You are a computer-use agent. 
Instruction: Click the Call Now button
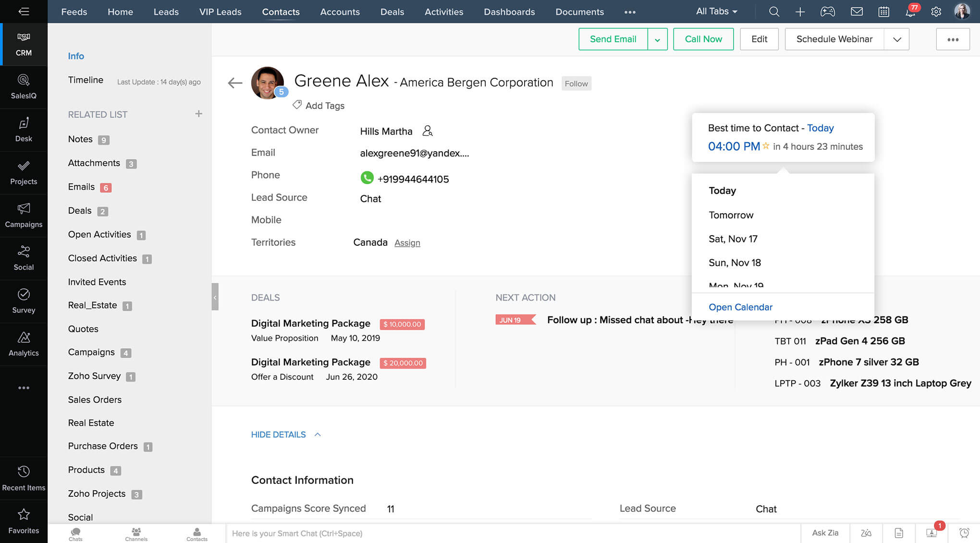[703, 39]
